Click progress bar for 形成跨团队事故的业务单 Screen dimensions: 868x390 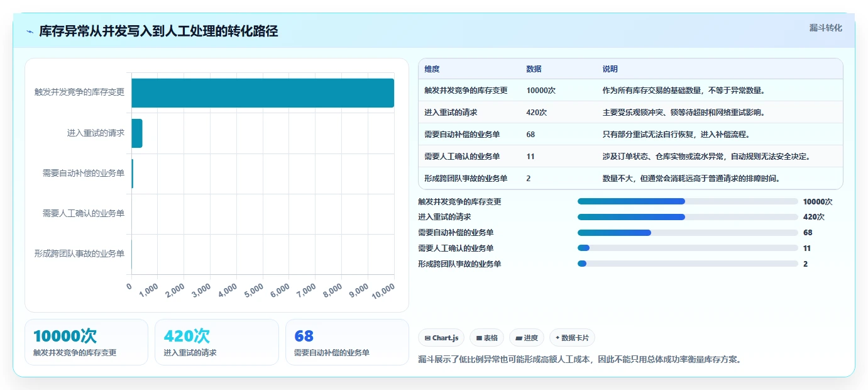click(688, 264)
